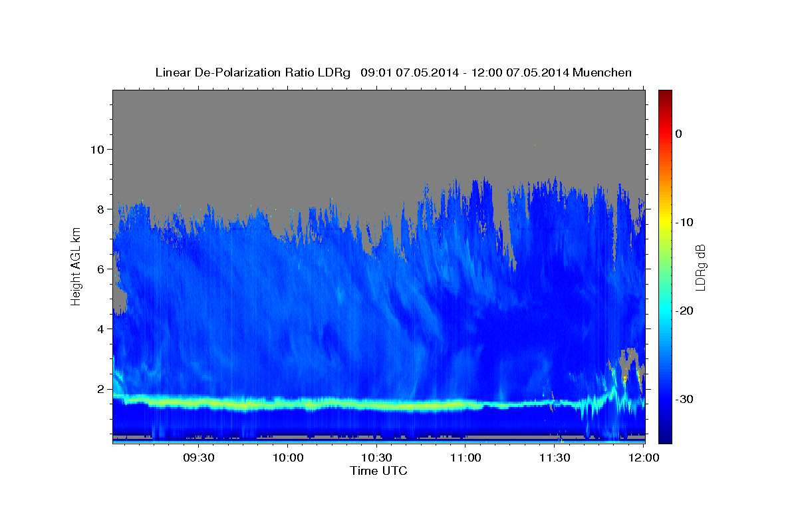Click the 10:00 time tick label
Screen dimensions: 798x532
(x=288, y=458)
